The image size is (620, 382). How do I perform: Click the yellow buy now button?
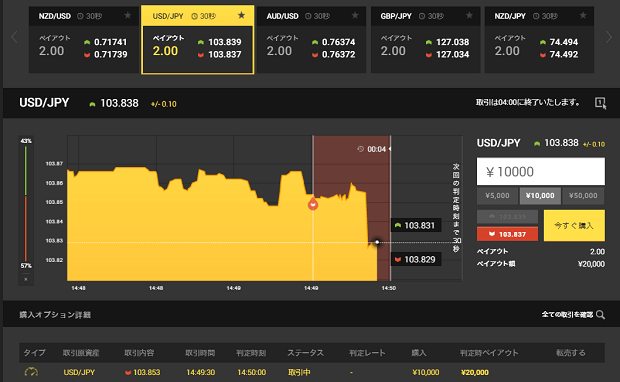(x=574, y=225)
